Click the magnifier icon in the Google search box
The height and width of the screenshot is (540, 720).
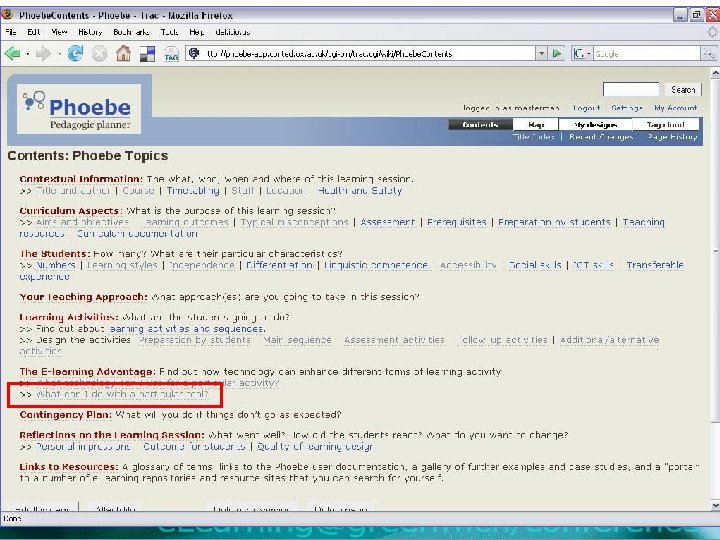pos(708,54)
